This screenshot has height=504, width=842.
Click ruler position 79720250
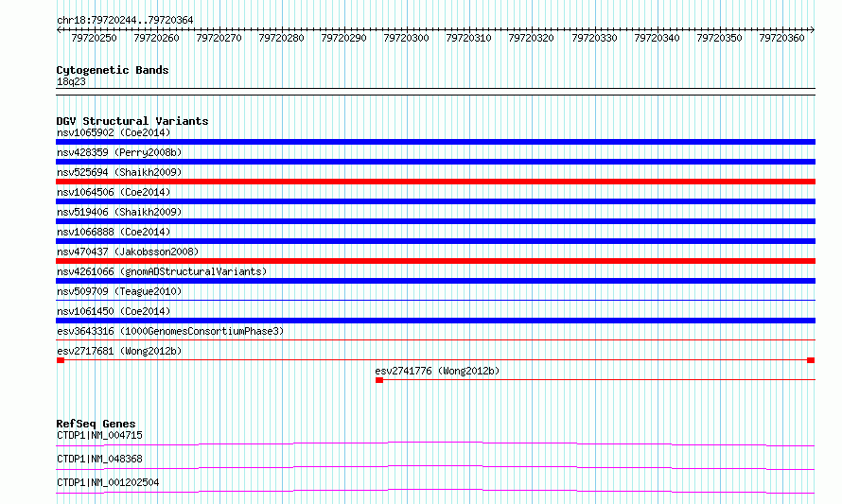[94, 38]
